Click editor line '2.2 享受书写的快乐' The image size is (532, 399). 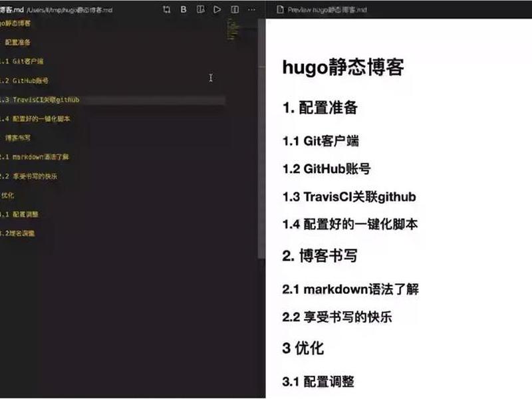(x=29, y=176)
